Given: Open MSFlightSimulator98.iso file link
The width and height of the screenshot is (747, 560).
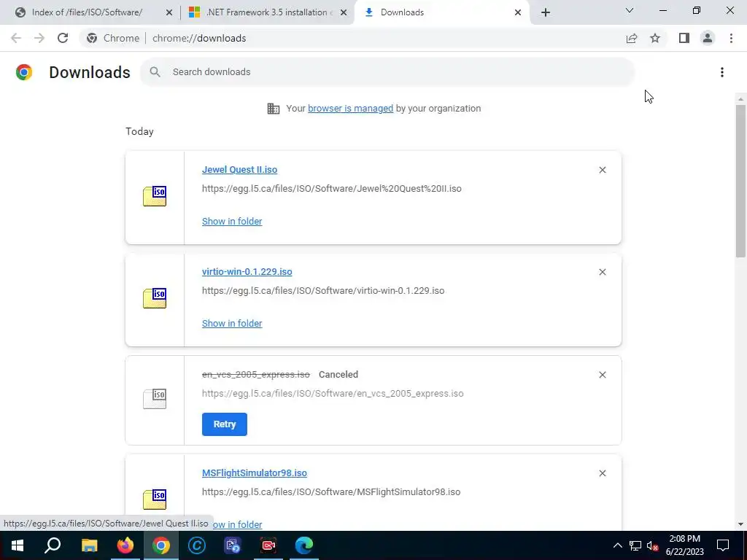Looking at the screenshot, I should [255, 472].
